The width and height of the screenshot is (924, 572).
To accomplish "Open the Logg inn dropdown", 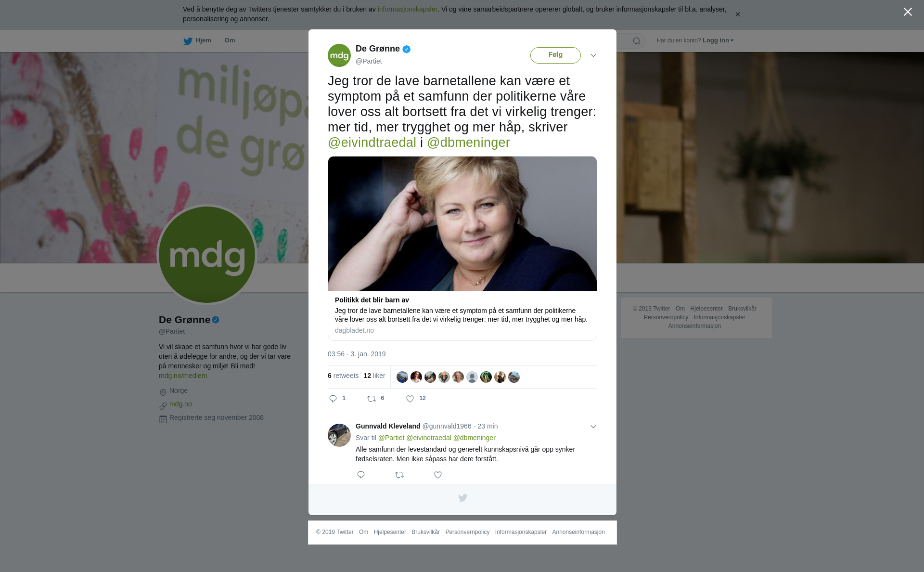I will [718, 40].
